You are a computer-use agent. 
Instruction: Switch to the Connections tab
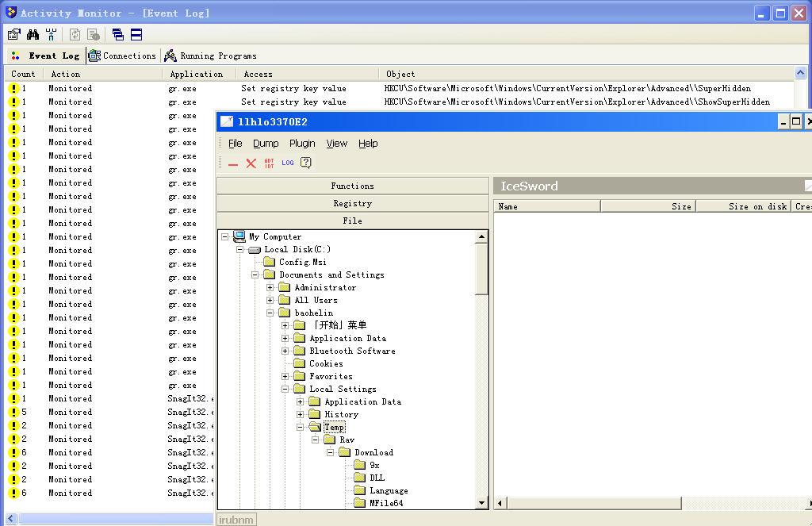click(x=122, y=56)
